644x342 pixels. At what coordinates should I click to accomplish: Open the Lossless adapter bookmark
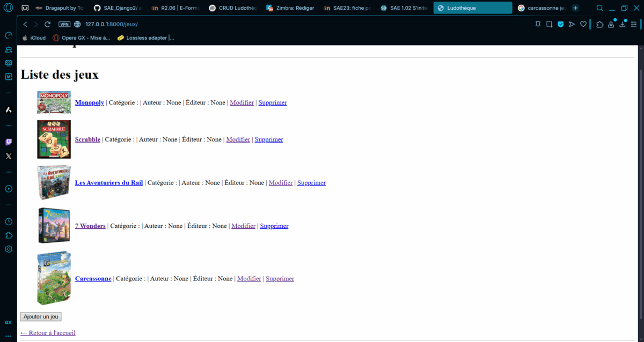coord(145,38)
